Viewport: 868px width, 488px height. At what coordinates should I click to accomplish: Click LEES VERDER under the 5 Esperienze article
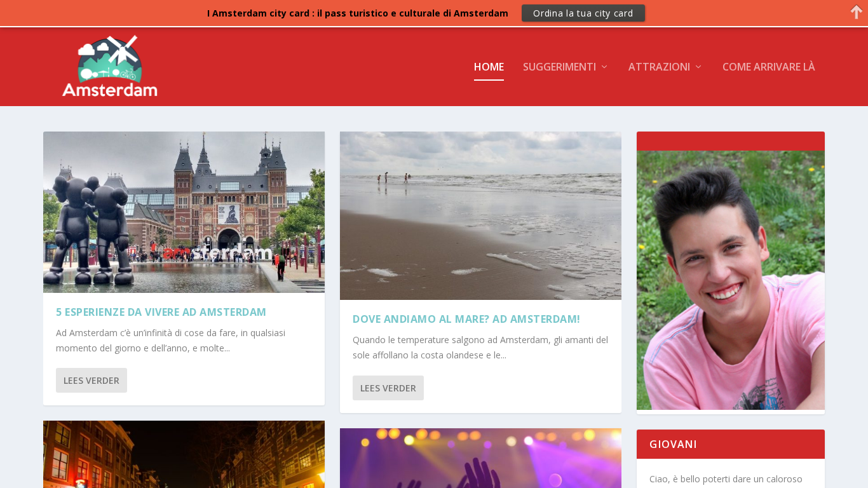[x=92, y=381]
